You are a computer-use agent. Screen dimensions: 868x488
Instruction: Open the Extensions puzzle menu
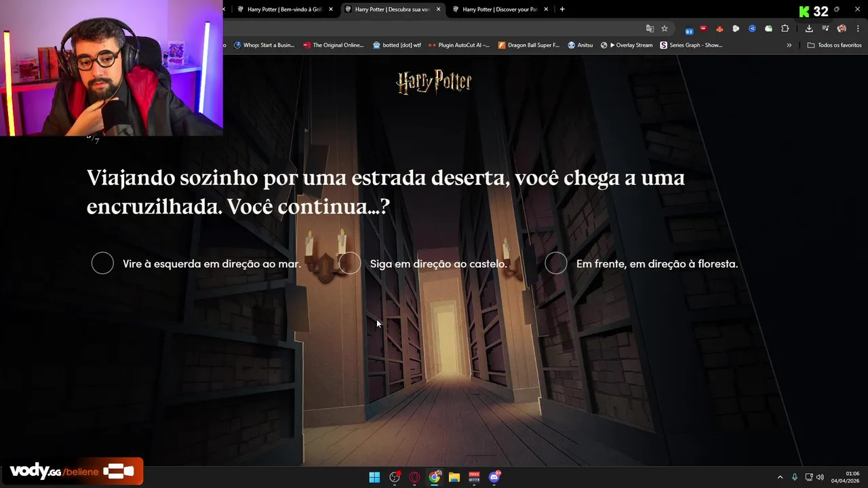tap(785, 28)
